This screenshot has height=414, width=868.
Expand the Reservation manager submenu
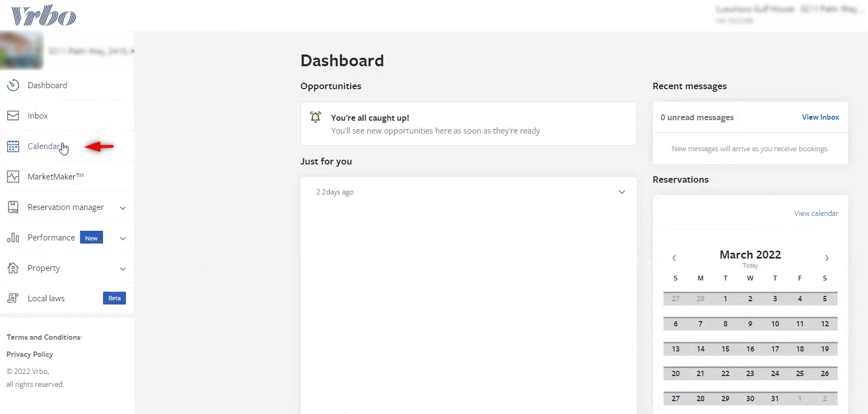pos(123,208)
